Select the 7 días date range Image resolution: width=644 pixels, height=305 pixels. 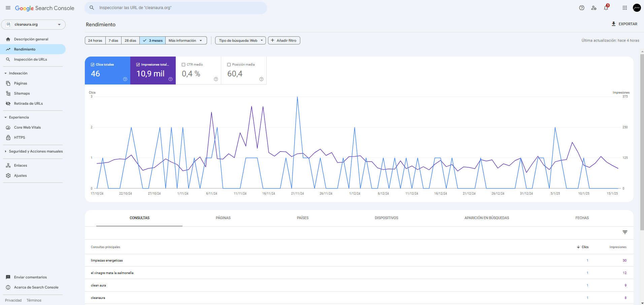[x=113, y=40]
